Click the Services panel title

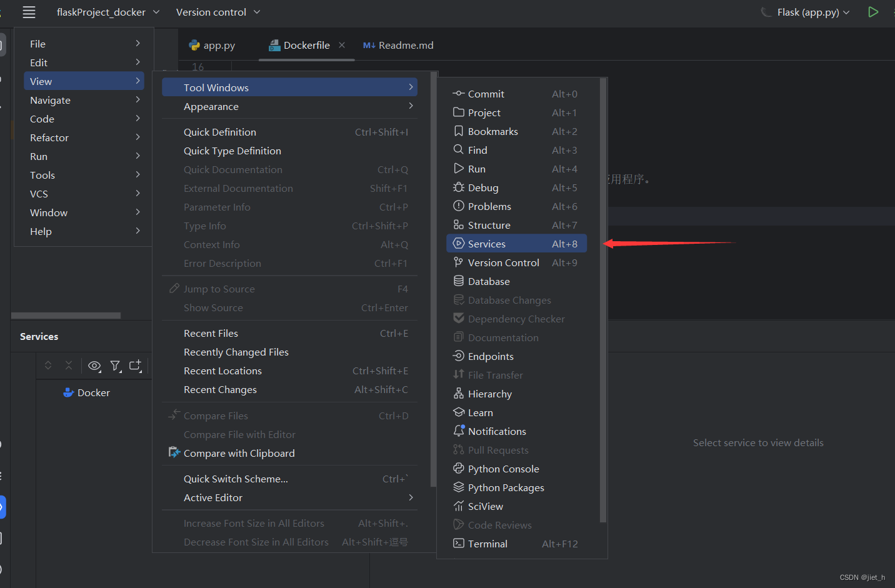point(39,336)
